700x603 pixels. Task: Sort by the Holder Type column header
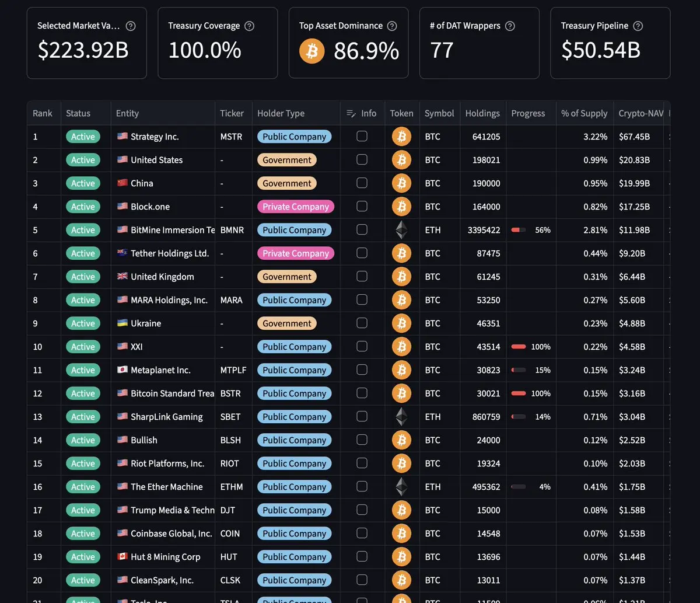(x=281, y=113)
